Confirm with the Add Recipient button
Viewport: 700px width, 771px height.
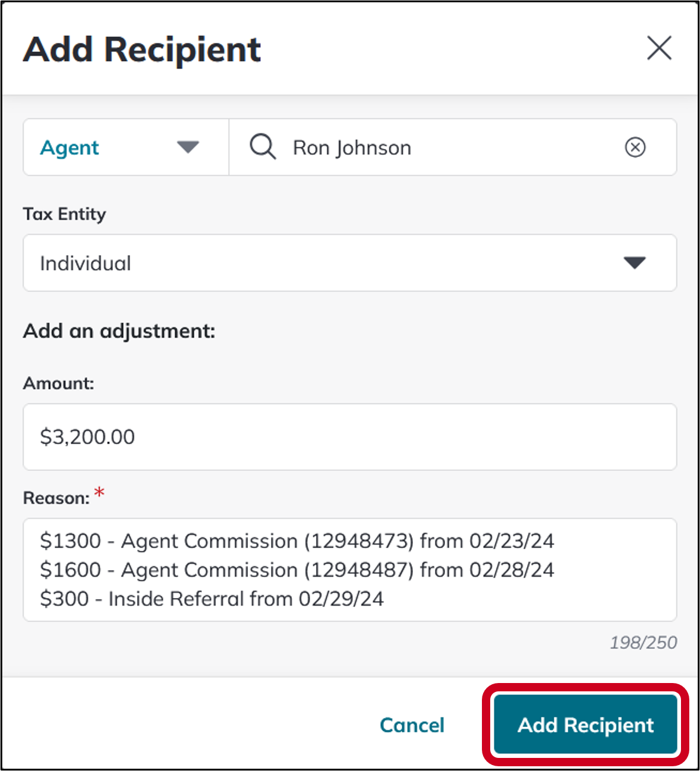(585, 725)
